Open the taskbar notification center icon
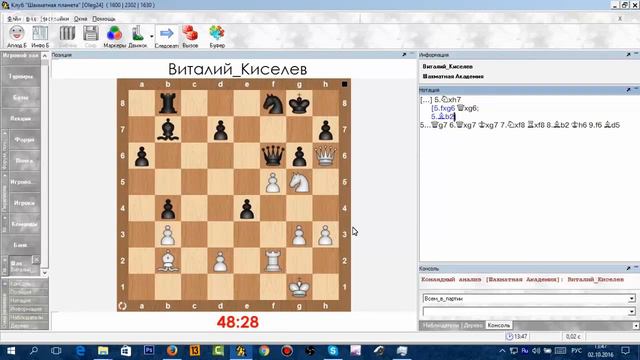Viewport: 640px width, 360px height. [x=625, y=351]
